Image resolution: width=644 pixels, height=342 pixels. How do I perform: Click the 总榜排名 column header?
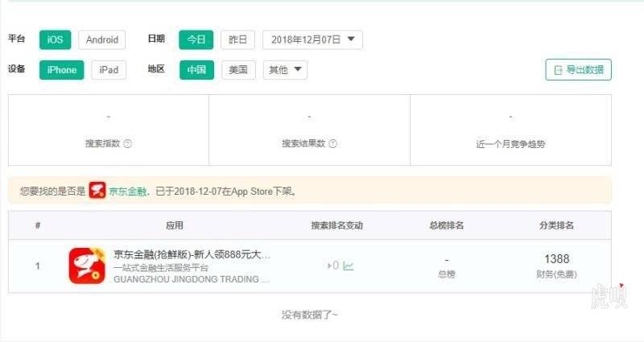tap(447, 225)
